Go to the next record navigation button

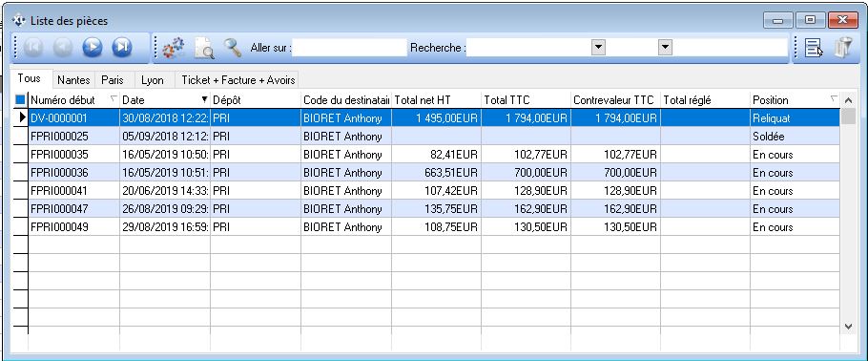[93, 48]
